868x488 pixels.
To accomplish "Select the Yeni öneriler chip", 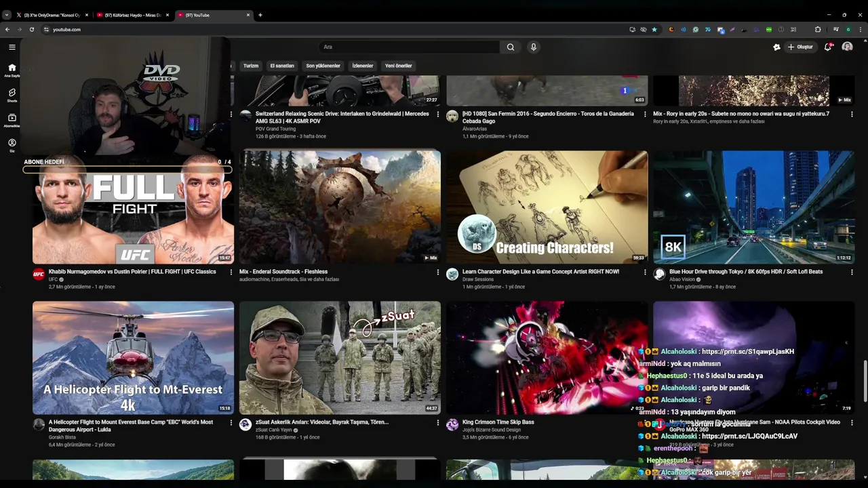I will tap(399, 66).
